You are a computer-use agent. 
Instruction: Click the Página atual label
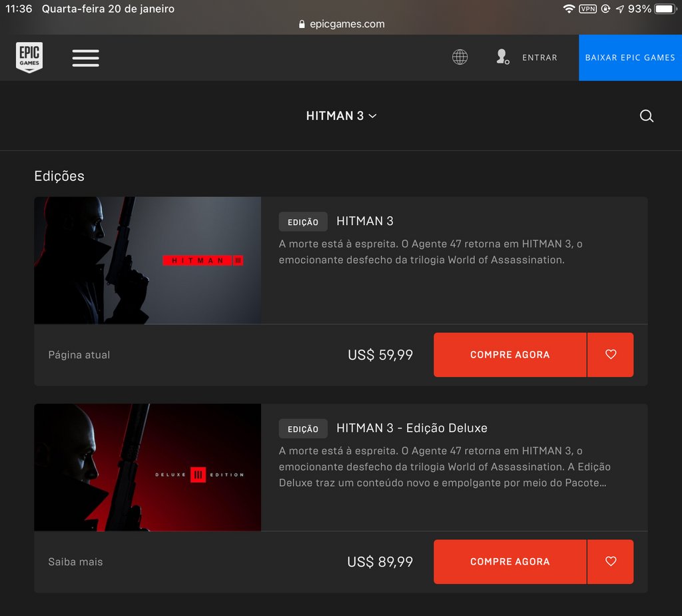click(79, 354)
